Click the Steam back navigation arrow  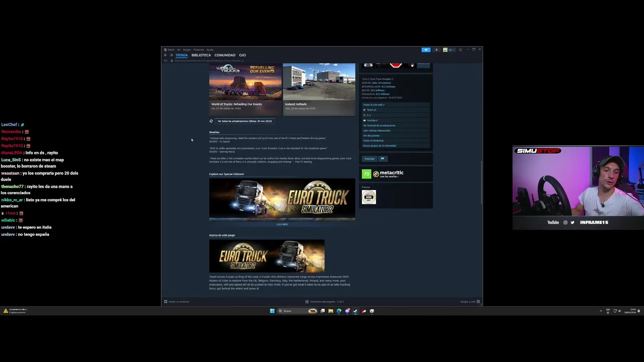(x=165, y=55)
